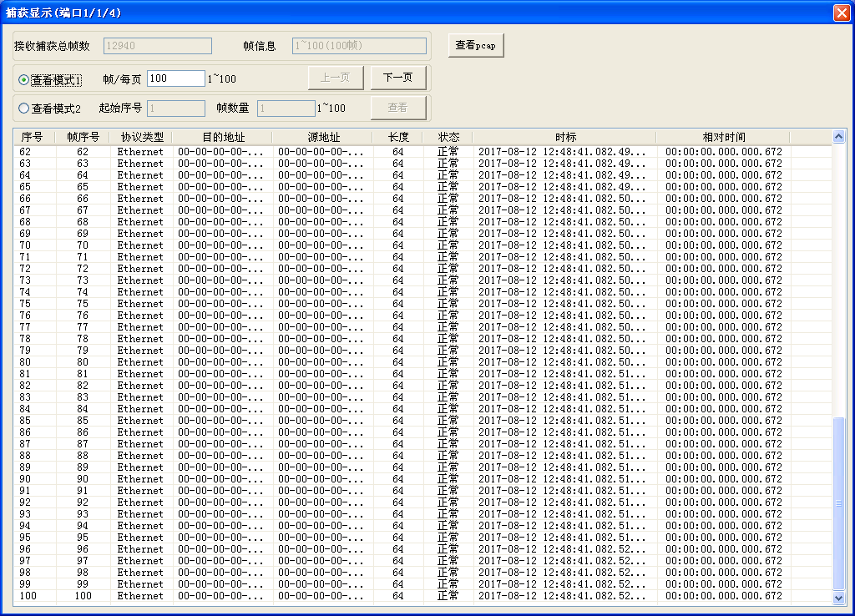The image size is (855, 616).
Task: Click the 序号 column header
Action: 33,137
